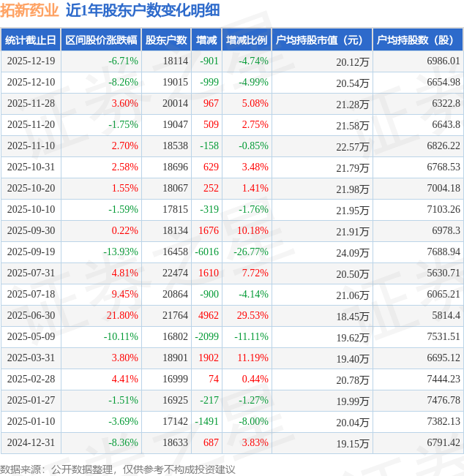Select the 24.09万 holding value cell

[353, 253]
